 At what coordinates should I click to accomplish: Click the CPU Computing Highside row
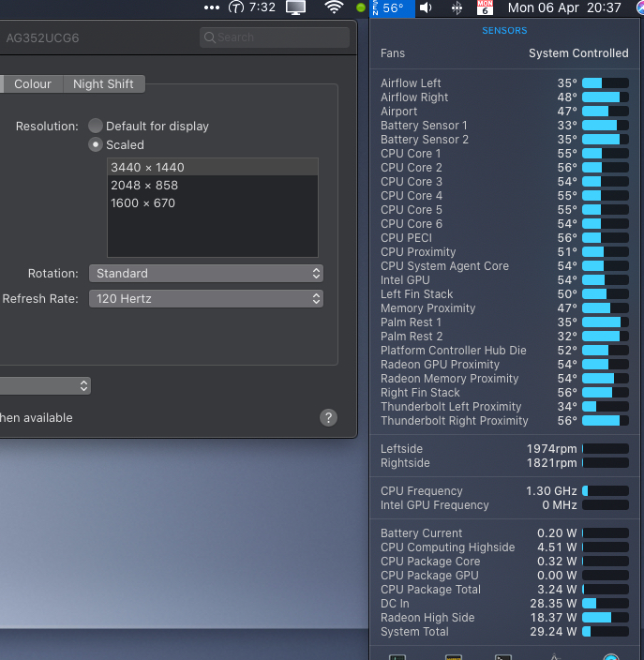[504, 547]
